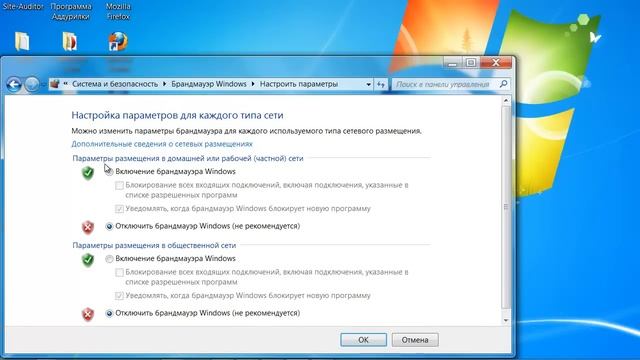Screen dimensions: 640x360
Task: Enable Windows firewall for home or work network
Action: click(x=109, y=172)
